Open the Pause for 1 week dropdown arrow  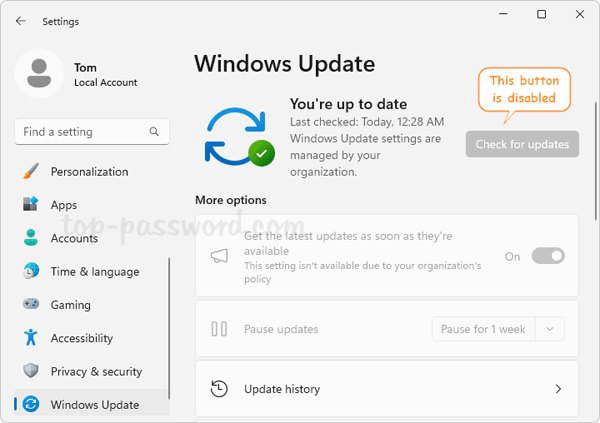coord(550,329)
